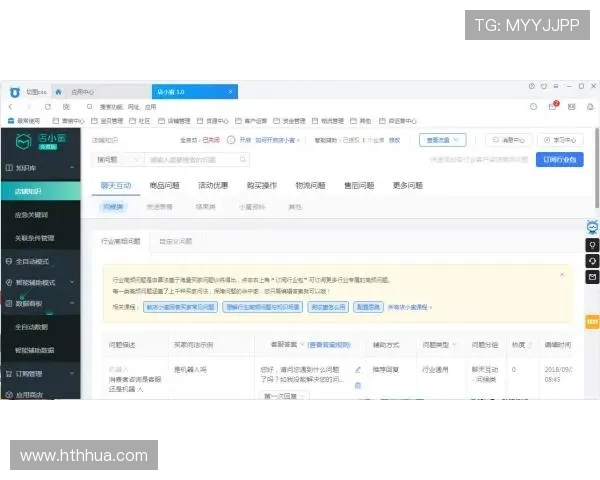Click the search magnifier in question search box

click(243, 160)
